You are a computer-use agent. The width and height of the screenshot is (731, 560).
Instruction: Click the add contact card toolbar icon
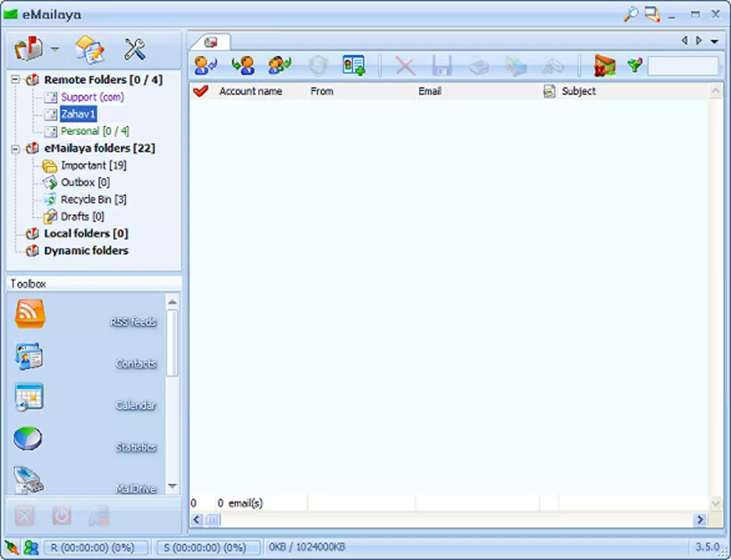(x=354, y=65)
